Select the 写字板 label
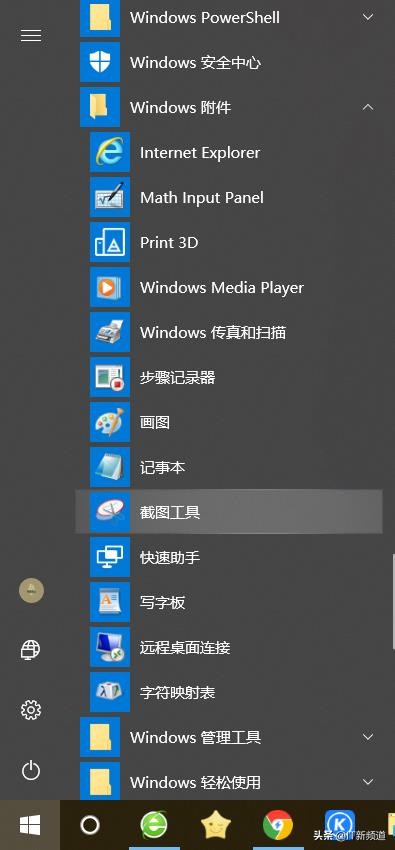Screen dimensions: 395x850 (163, 603)
